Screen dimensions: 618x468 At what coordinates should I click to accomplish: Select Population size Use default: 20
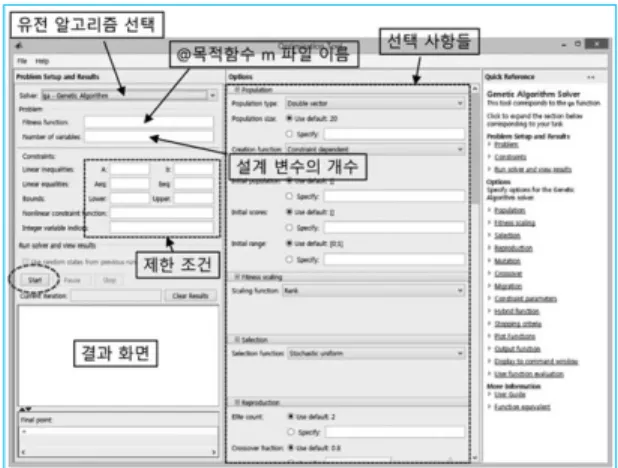(x=289, y=118)
